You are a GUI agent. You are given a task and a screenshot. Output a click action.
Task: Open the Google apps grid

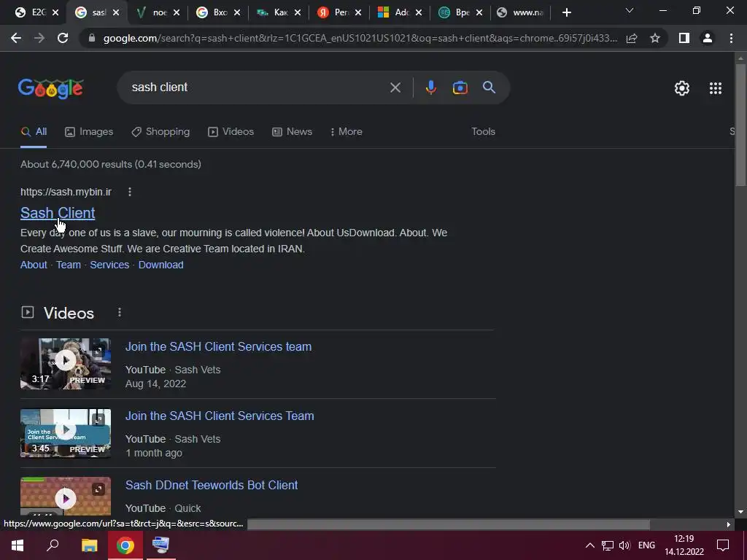pos(716,88)
